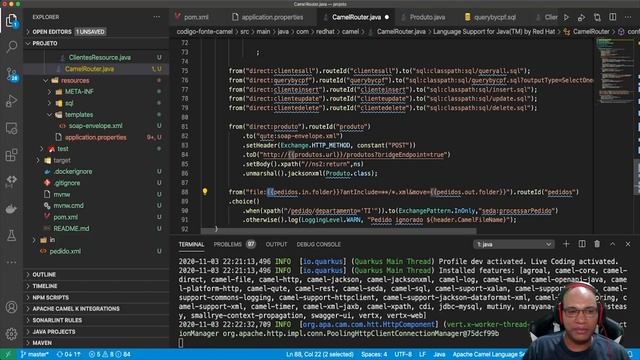Split the terminal panel
640x360 pixels.
582,244
